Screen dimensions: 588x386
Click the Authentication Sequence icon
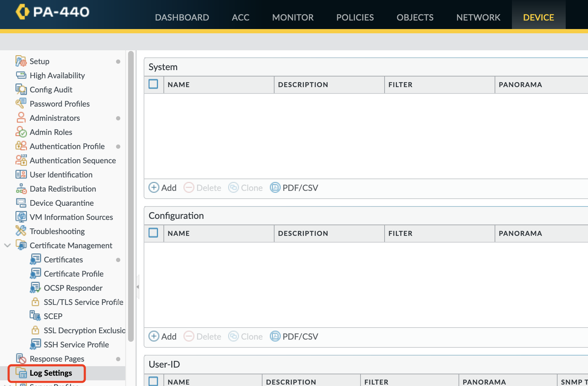click(x=21, y=160)
